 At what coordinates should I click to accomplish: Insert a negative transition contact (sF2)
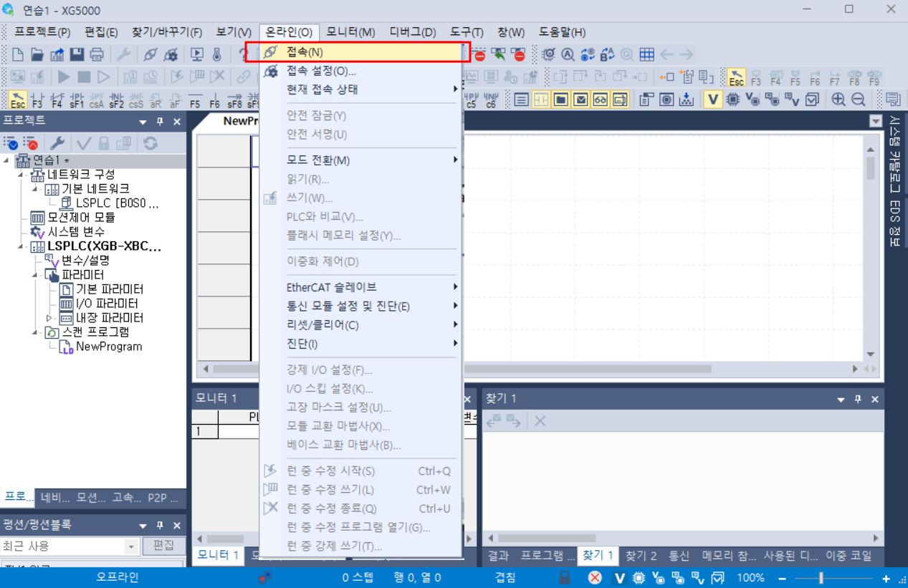(x=116, y=100)
